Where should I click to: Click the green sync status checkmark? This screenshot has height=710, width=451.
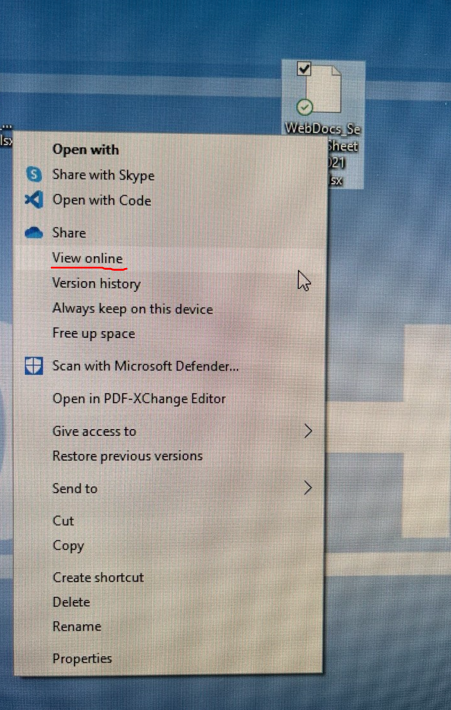(x=304, y=108)
